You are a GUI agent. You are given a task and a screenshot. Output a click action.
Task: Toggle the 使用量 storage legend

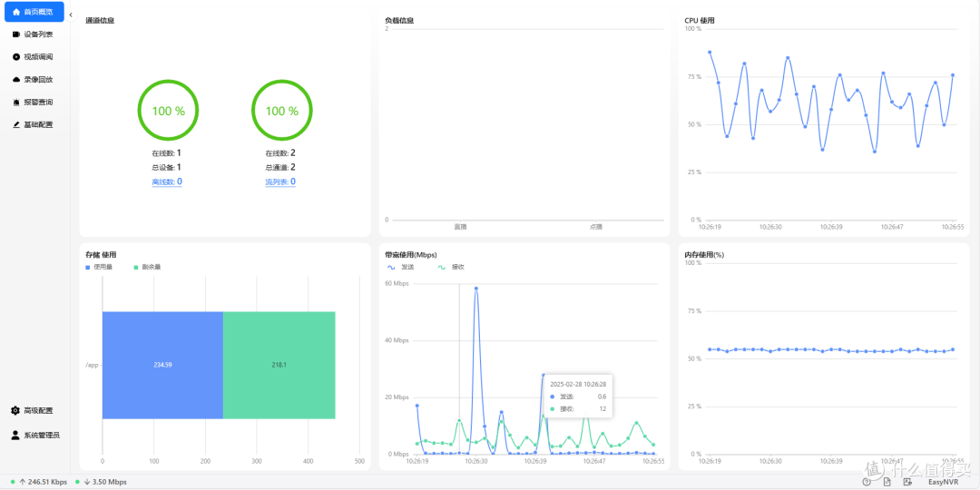point(97,267)
